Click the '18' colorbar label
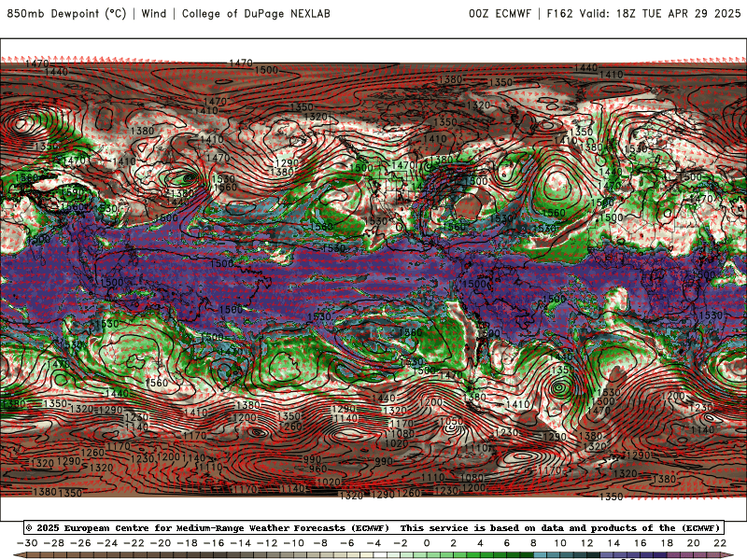The height and width of the screenshot is (560, 747). click(x=667, y=543)
